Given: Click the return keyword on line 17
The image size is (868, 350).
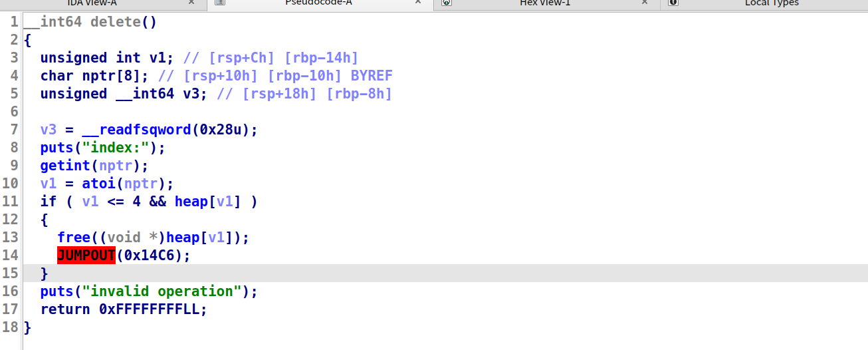Looking at the screenshot, I should 64,309.
